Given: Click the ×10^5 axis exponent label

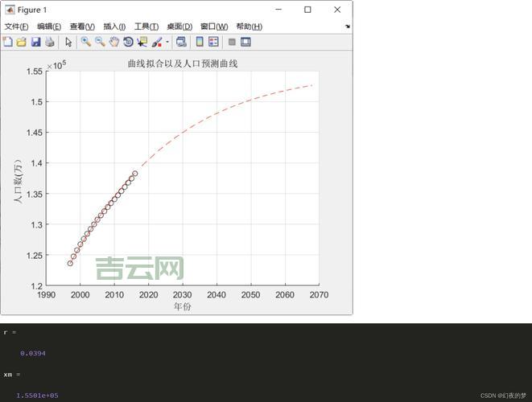Looking at the screenshot, I should tap(56, 65).
